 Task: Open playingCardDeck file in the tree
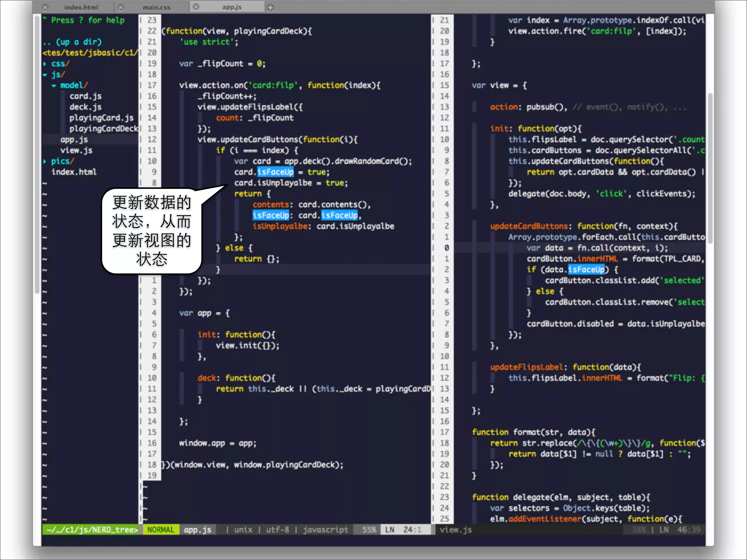[x=104, y=129]
